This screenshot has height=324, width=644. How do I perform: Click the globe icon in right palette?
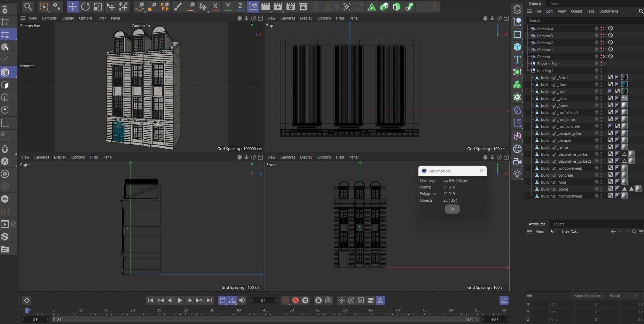pyautogui.click(x=517, y=149)
